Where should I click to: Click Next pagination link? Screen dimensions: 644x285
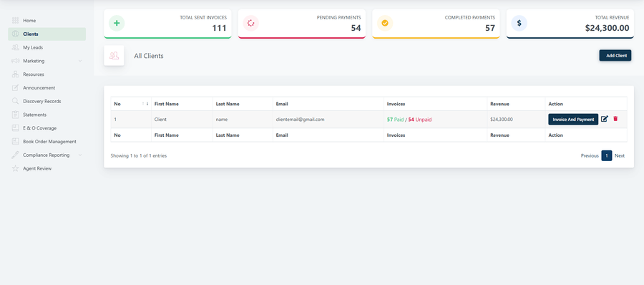(x=620, y=155)
